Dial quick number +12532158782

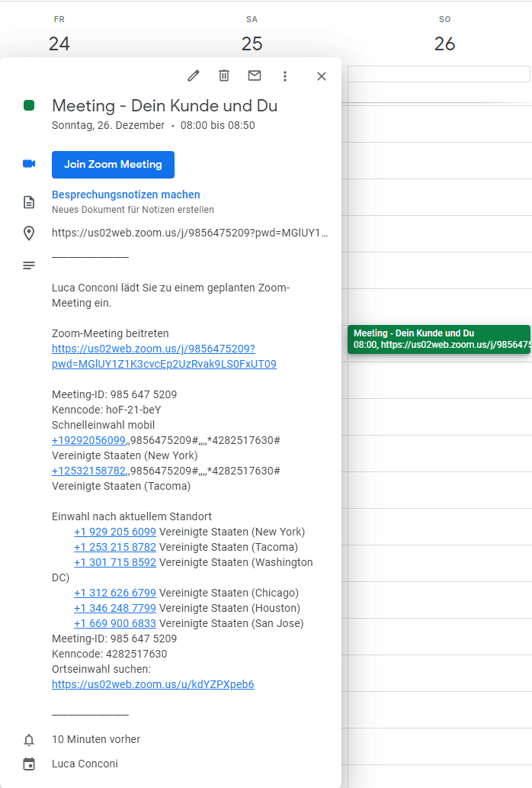[88, 471]
